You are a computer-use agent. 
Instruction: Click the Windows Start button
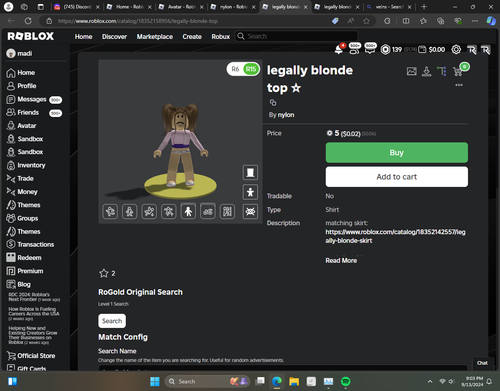[155, 381]
